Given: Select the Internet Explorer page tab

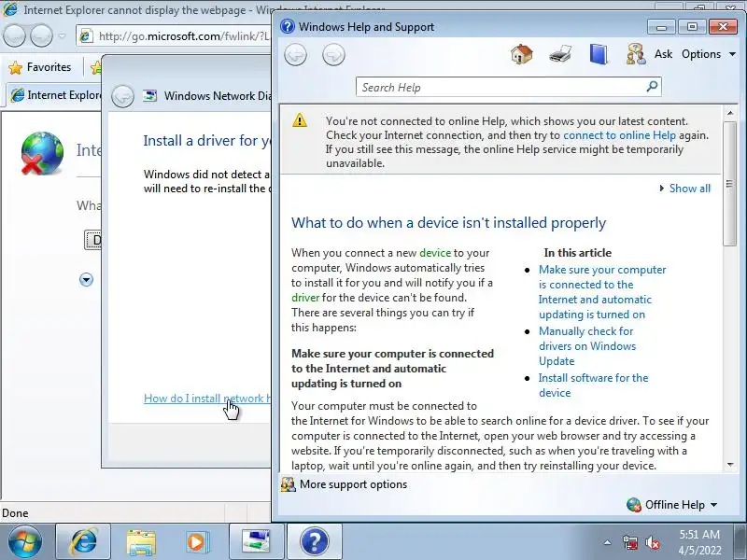Looking at the screenshot, I should 55,95.
